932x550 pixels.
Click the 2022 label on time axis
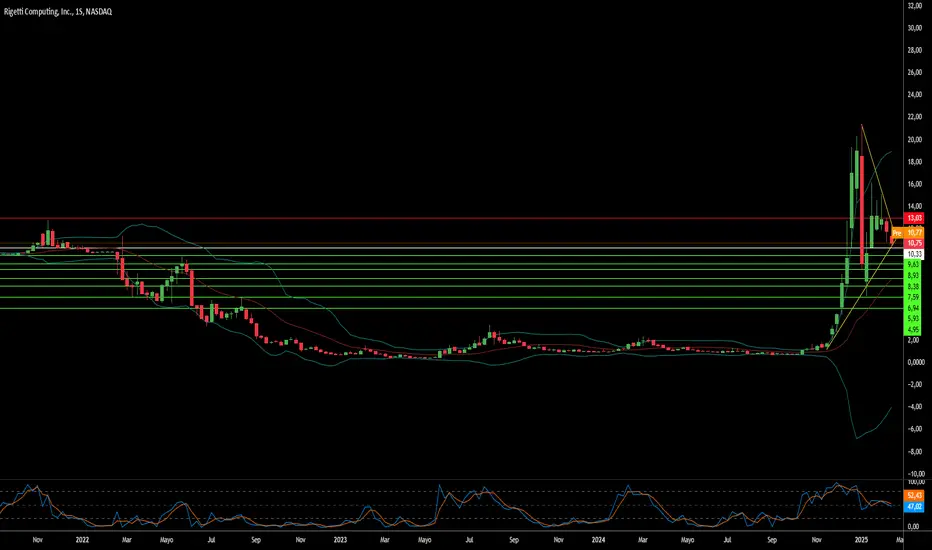click(x=81, y=540)
